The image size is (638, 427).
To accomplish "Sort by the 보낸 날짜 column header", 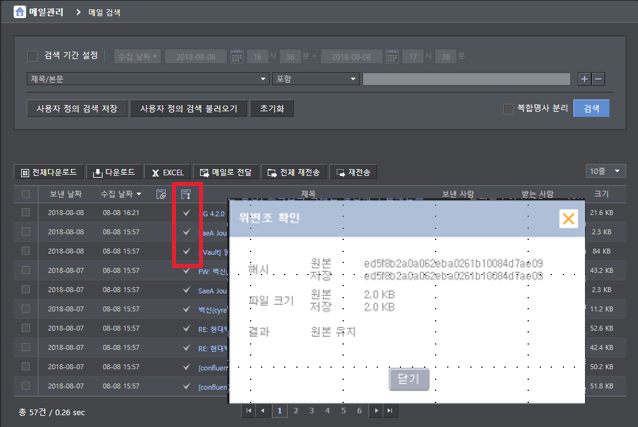I will click(x=66, y=194).
